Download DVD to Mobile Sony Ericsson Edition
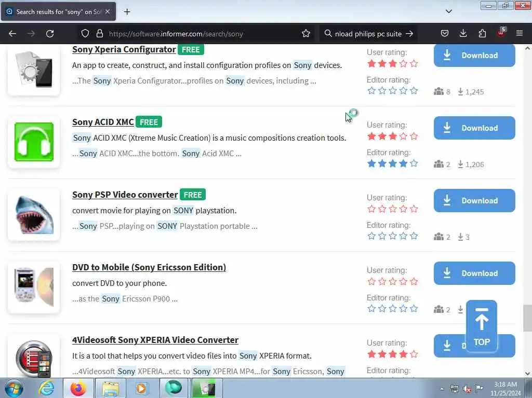The height and width of the screenshot is (398, 532). coord(474,273)
